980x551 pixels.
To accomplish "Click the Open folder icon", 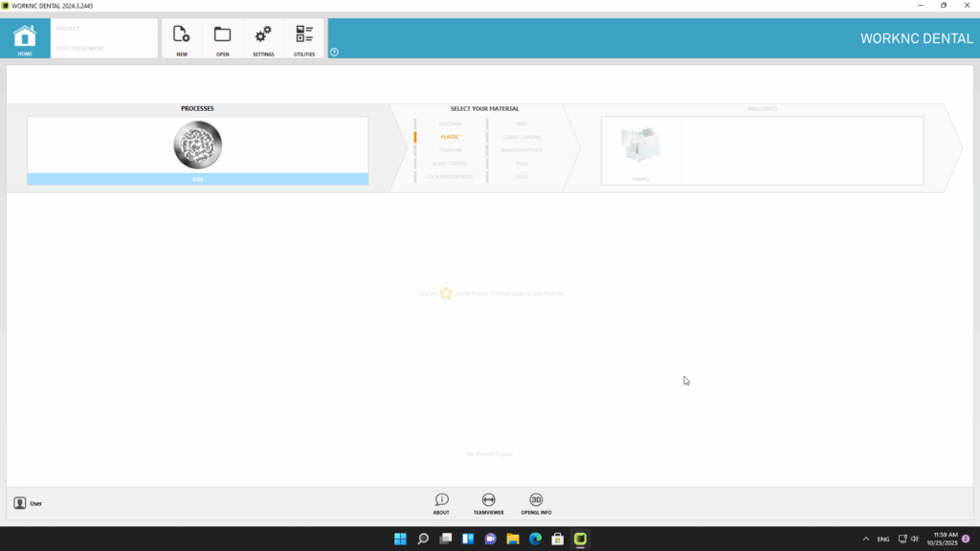I will [x=222, y=36].
